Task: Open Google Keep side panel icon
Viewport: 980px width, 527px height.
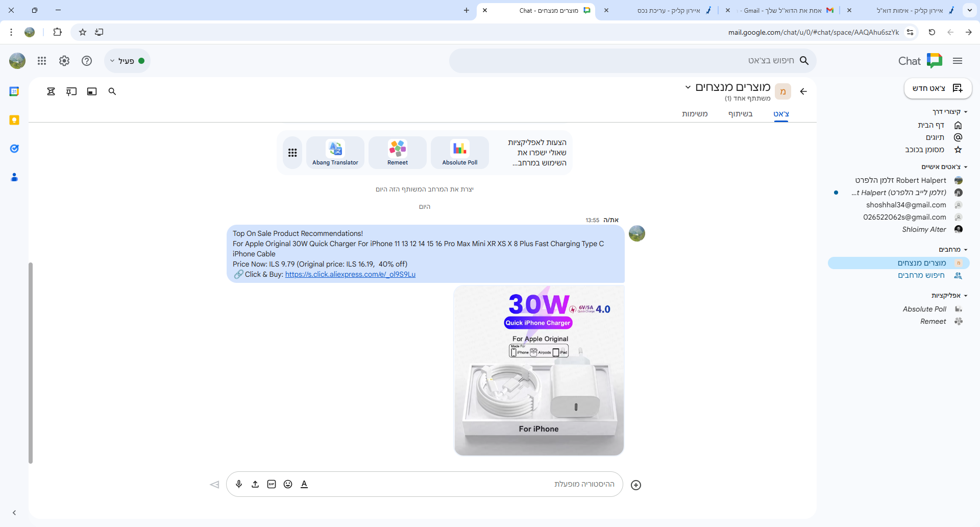Action: (14, 120)
